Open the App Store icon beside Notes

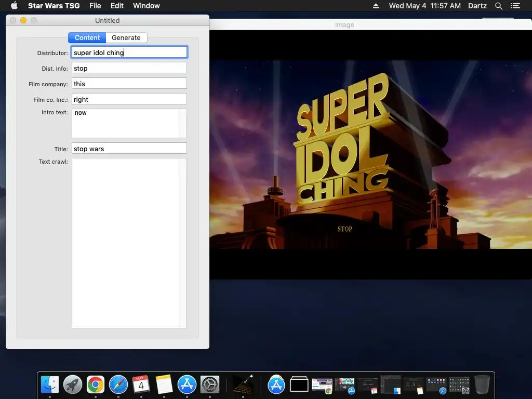pos(187,384)
